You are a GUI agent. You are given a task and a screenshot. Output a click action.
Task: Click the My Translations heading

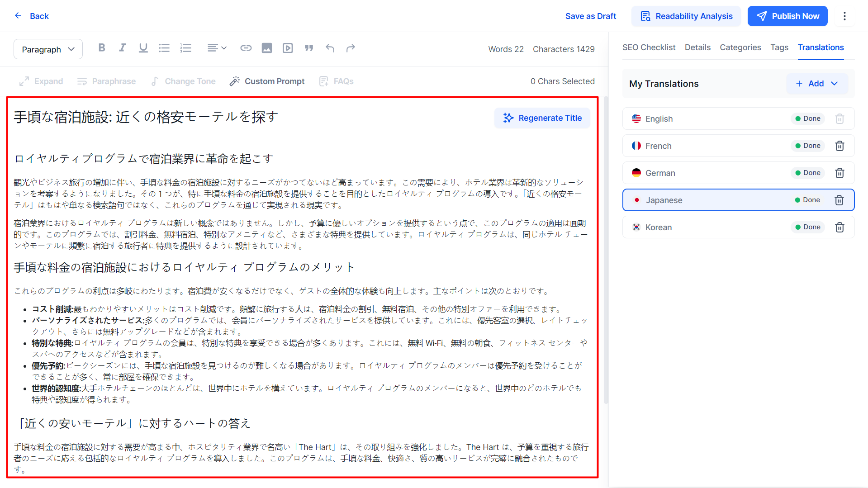(x=664, y=84)
